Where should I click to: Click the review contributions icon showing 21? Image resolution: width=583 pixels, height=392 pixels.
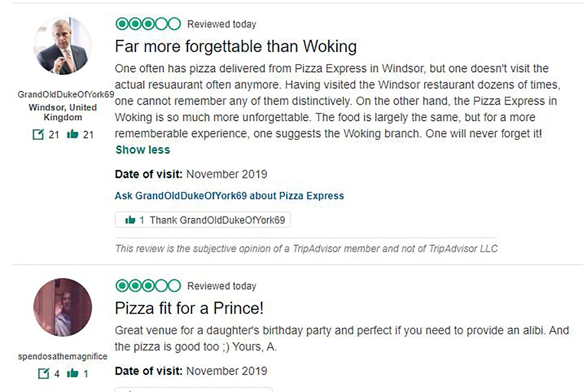click(x=38, y=134)
